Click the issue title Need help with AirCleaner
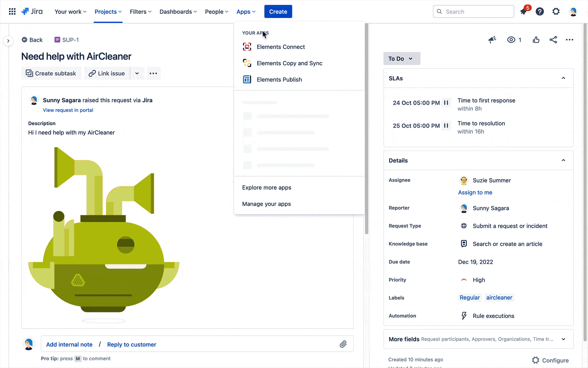588x368 pixels. click(76, 56)
